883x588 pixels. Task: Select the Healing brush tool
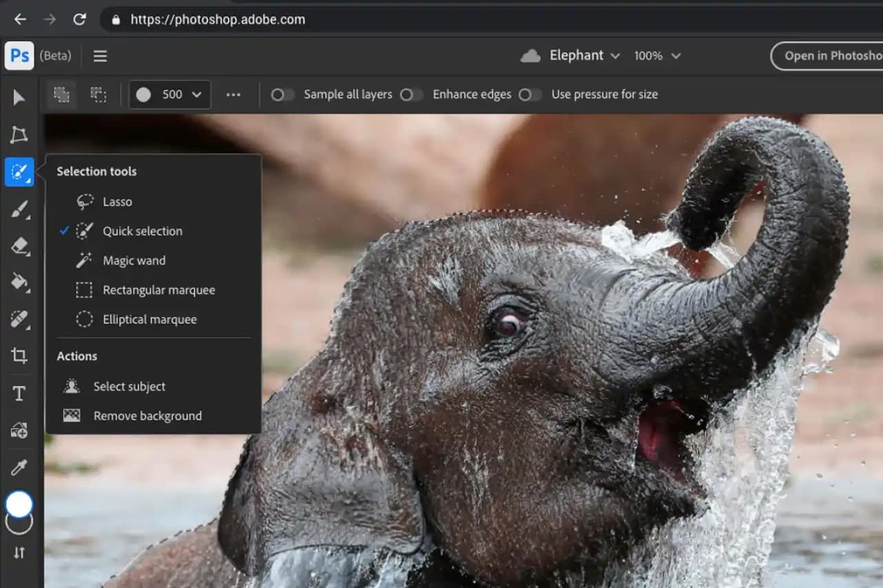tap(19, 319)
